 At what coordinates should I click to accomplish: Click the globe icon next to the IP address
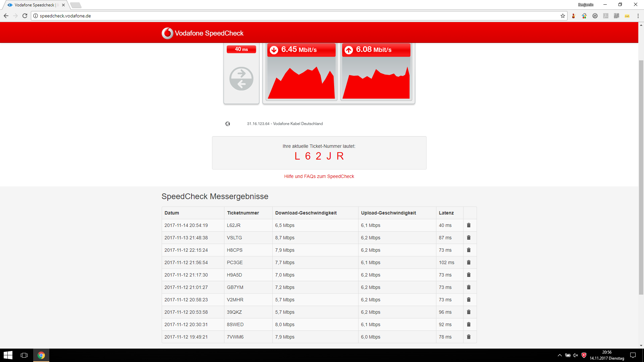click(228, 124)
